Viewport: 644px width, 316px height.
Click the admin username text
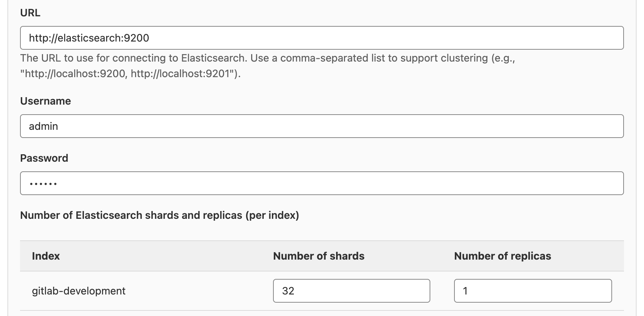tap(44, 126)
